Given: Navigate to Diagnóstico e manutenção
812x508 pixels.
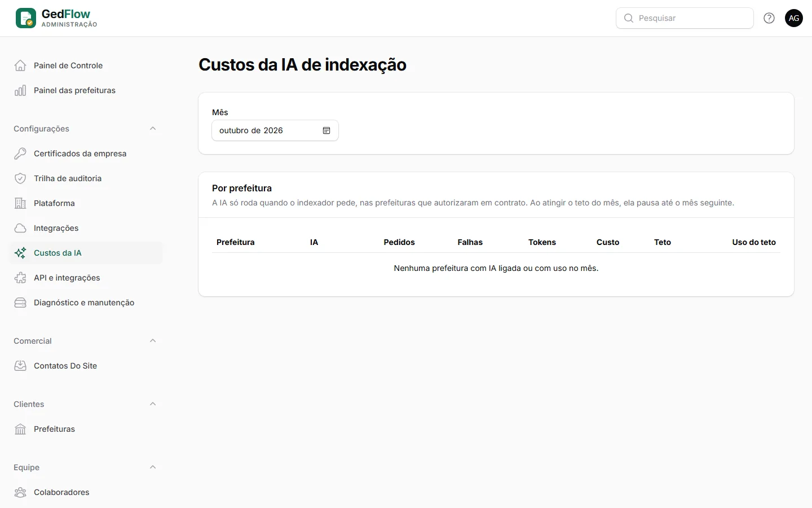Looking at the screenshot, I should [x=86, y=303].
